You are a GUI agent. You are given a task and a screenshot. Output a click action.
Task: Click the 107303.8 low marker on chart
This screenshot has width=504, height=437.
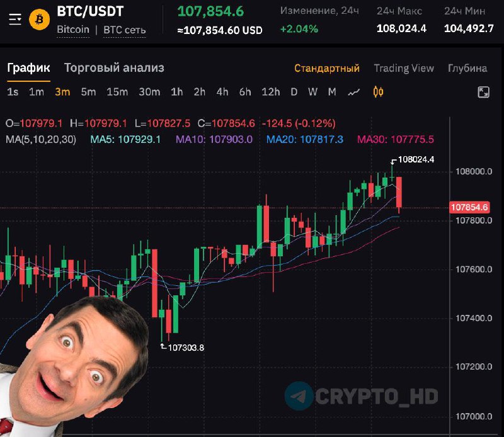[x=186, y=348]
